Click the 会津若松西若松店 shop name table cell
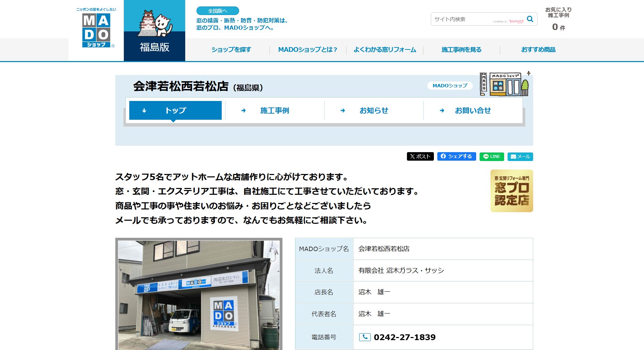The height and width of the screenshot is (350, 644). [443, 249]
